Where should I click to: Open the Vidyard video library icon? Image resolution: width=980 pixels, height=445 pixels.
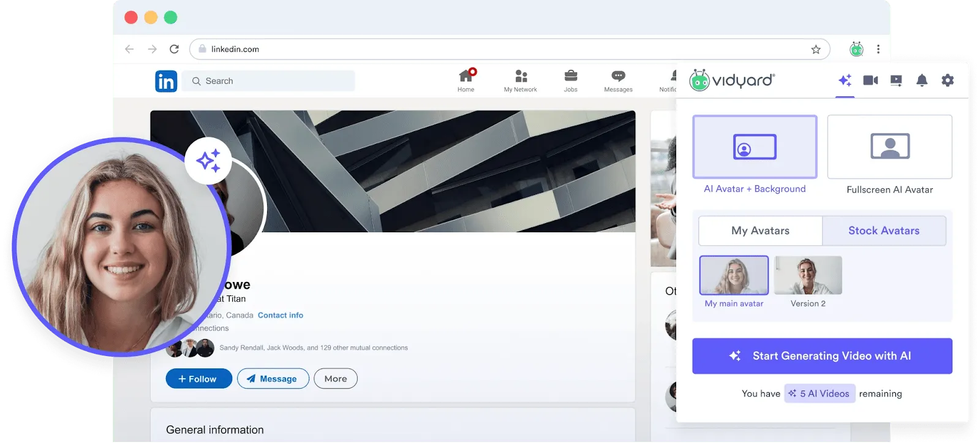896,80
